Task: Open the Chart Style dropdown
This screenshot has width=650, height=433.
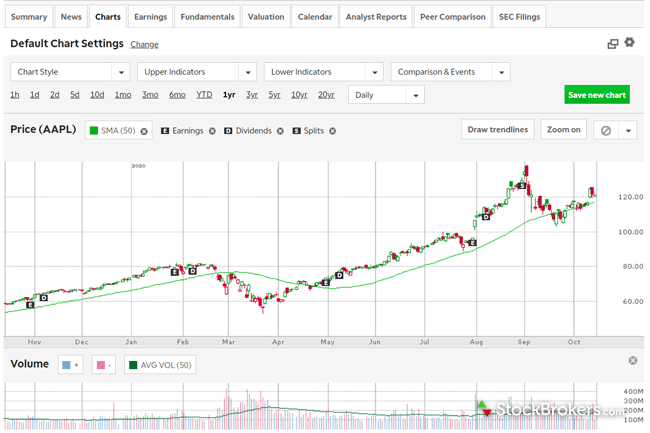Action: (x=70, y=72)
